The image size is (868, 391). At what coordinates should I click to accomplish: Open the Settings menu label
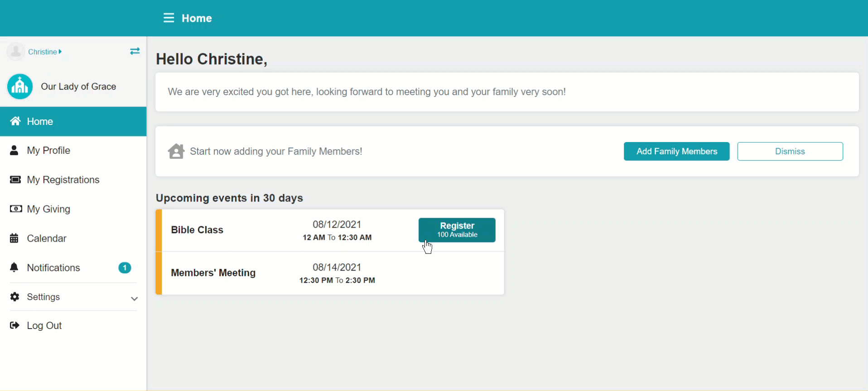(x=43, y=297)
